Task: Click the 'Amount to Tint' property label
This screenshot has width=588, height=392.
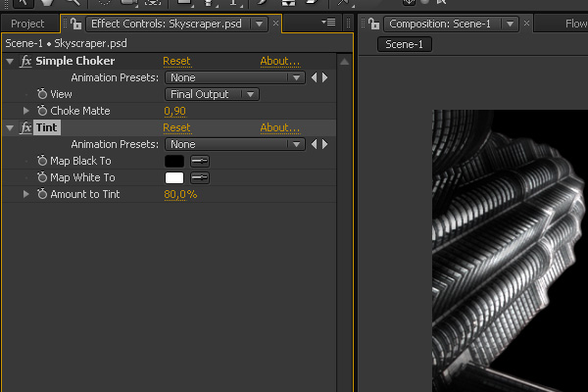Action: tap(85, 194)
